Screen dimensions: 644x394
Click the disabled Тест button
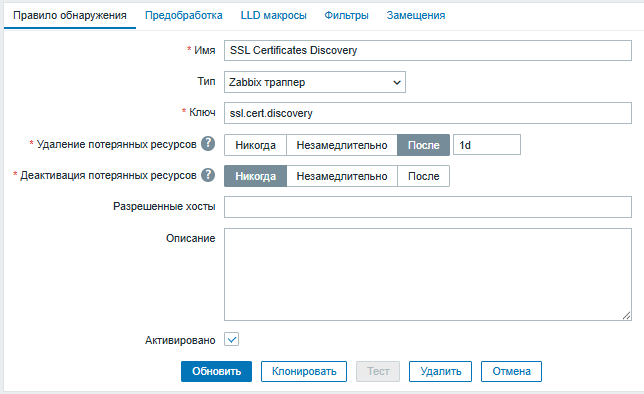pyautogui.click(x=378, y=371)
